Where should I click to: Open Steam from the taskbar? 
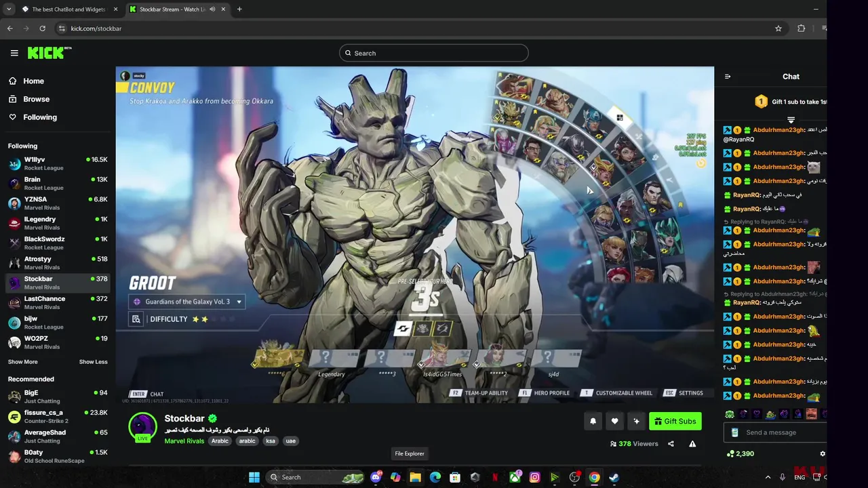coord(614,477)
